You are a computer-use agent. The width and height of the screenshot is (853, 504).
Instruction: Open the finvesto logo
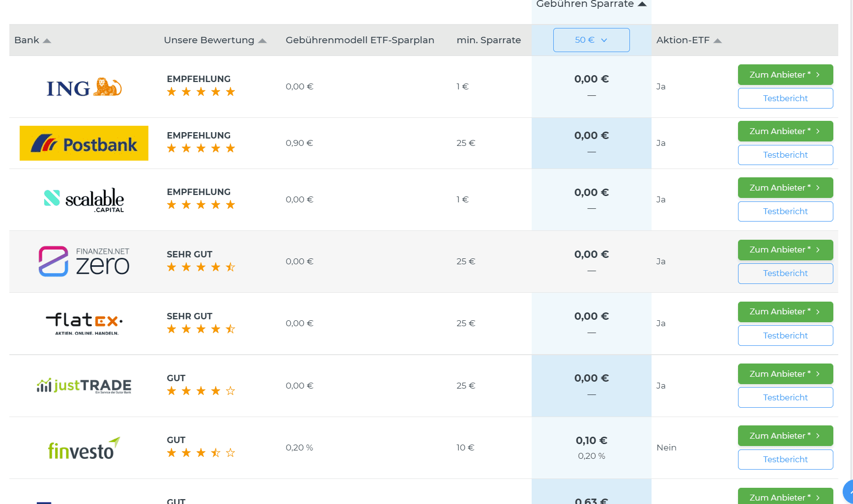point(84,448)
